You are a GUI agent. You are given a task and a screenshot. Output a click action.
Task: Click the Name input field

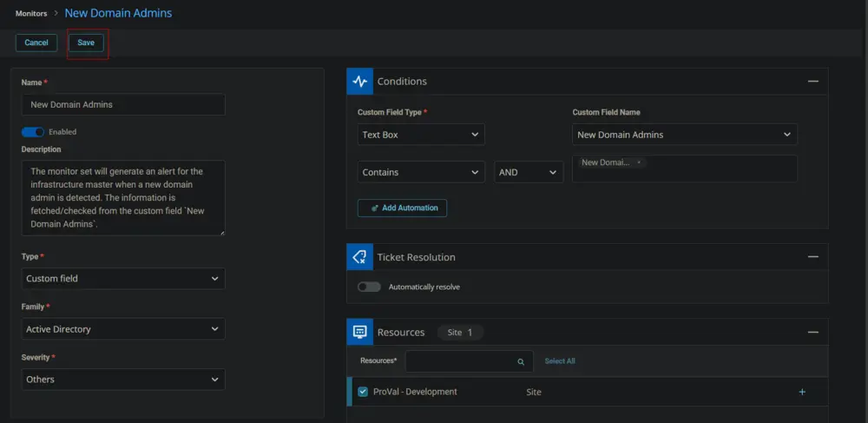(123, 104)
